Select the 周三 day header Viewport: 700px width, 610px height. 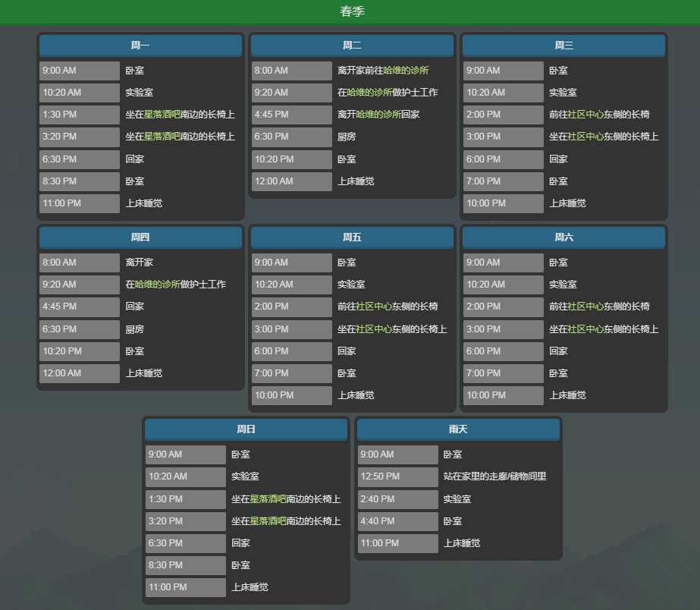coord(563,45)
